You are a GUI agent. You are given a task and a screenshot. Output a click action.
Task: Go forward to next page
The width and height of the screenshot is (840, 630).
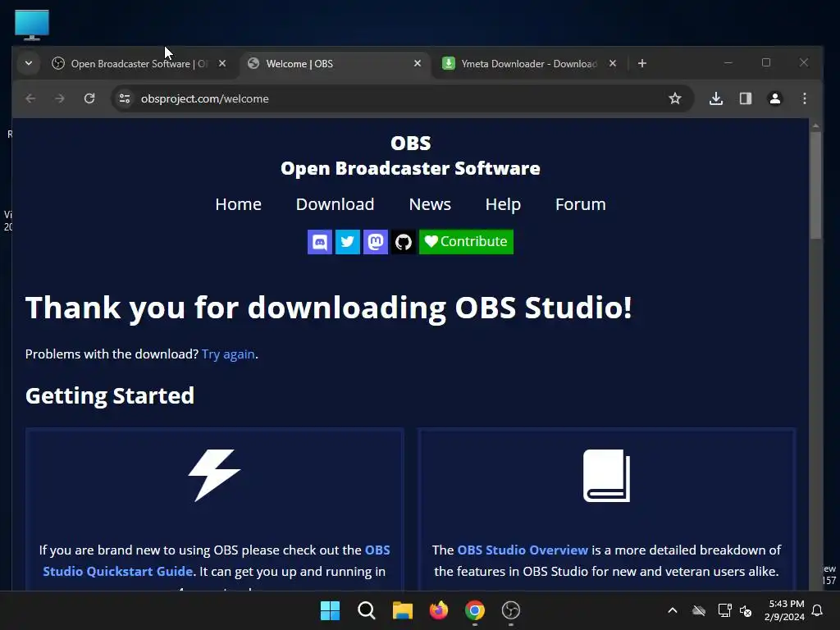(x=59, y=98)
